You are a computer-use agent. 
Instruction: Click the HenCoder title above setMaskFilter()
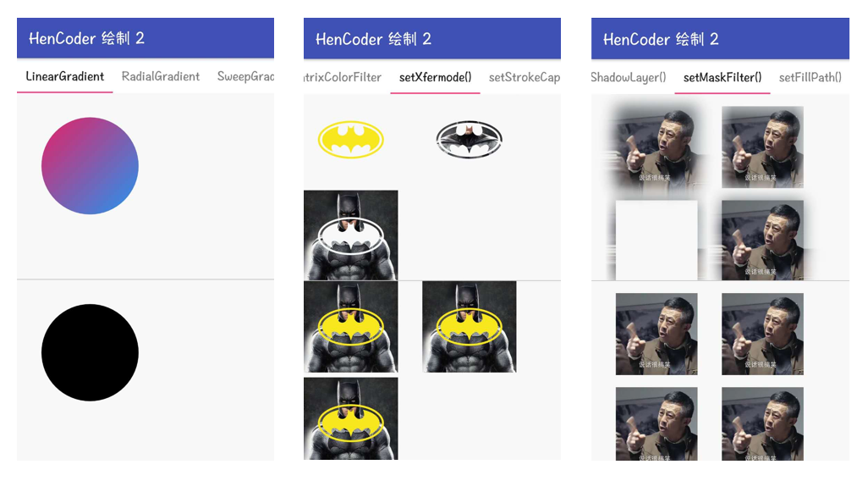pyautogui.click(x=661, y=39)
